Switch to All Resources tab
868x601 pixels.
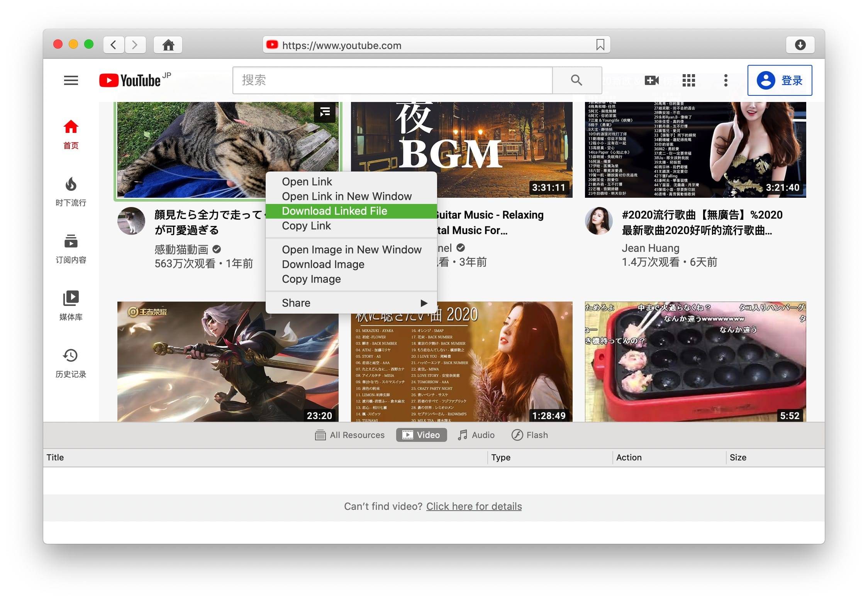coord(350,435)
